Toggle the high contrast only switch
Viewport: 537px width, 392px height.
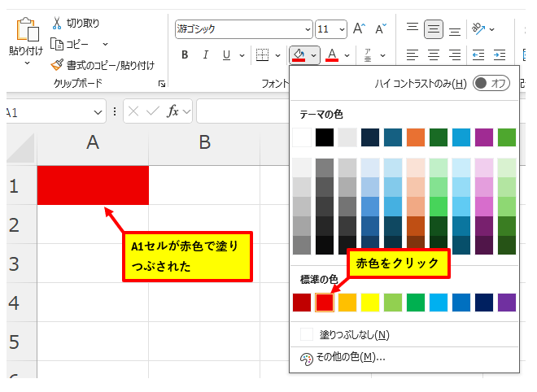click(x=491, y=83)
